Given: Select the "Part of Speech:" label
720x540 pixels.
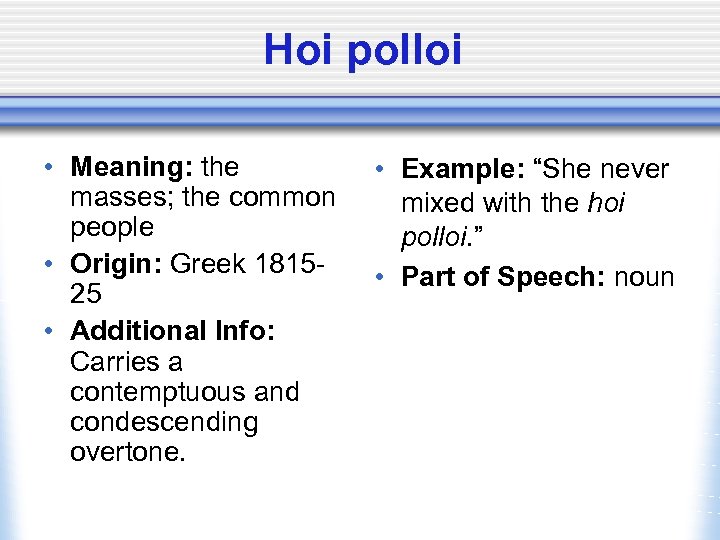Looking at the screenshot, I should [497, 277].
